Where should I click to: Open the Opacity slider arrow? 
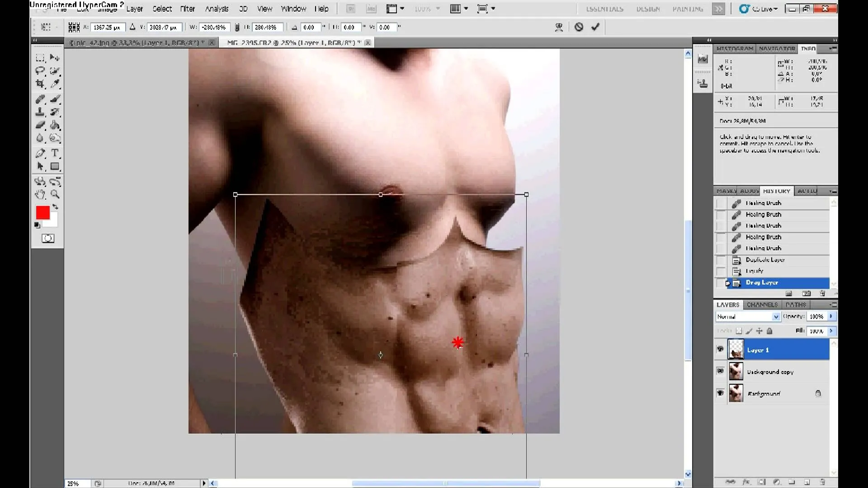pos(831,316)
